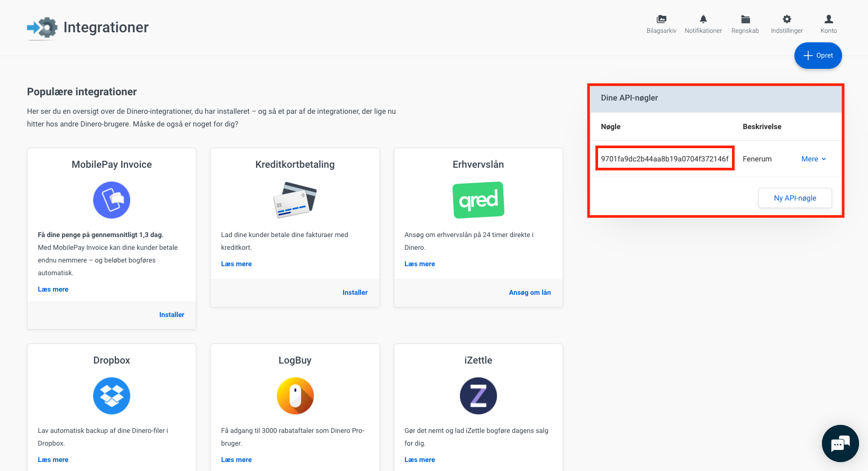The image size is (868, 471).
Task: Click Læs mere under Kreditkortbetaling
Action: click(237, 264)
